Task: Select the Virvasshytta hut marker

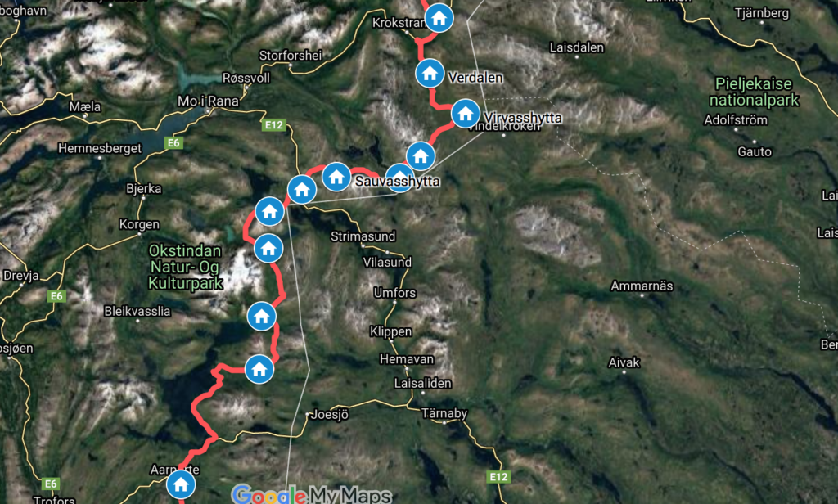Action: click(465, 113)
